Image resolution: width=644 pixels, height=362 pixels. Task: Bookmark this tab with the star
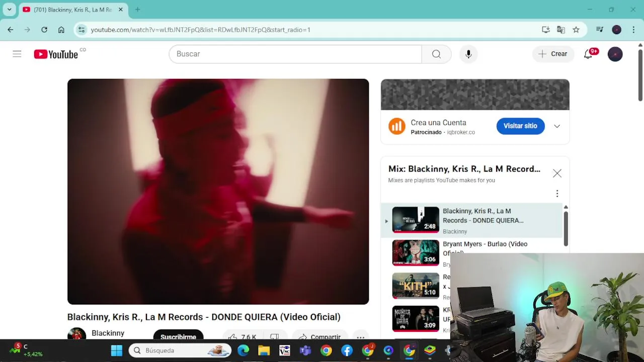[576, 30]
